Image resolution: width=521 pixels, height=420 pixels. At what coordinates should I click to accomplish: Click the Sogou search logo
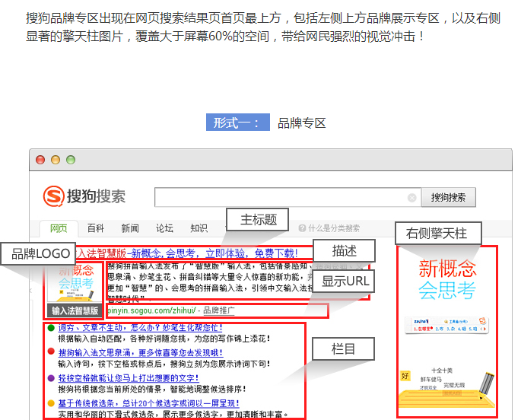coord(84,196)
